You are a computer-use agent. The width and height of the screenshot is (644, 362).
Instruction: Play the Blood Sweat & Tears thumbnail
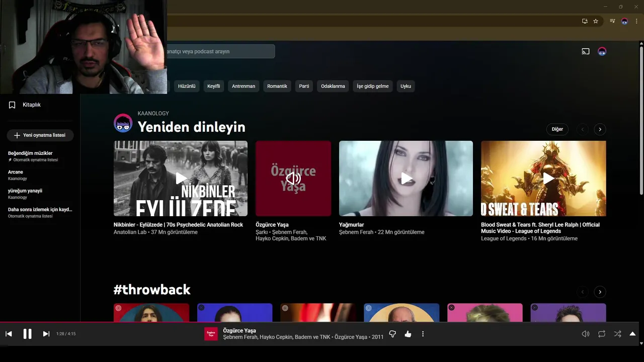point(543,178)
